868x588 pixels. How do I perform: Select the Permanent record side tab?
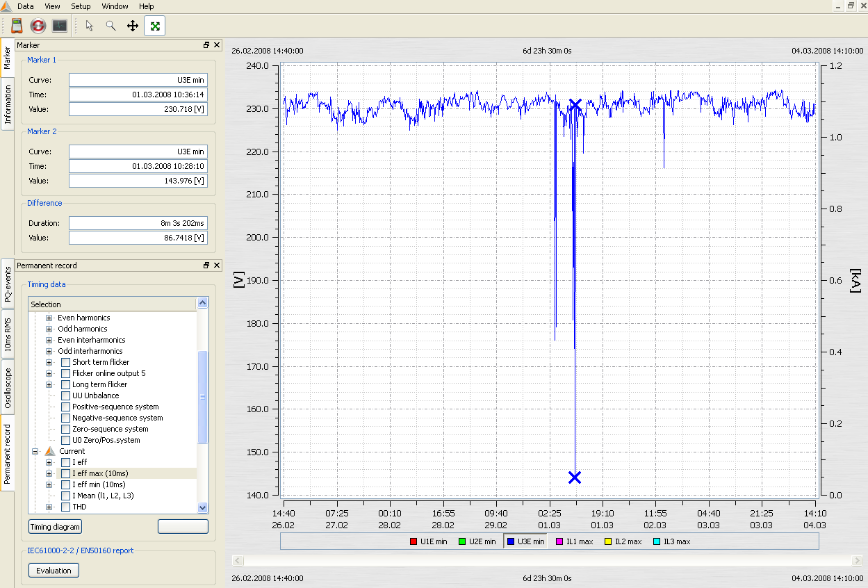coord(7,454)
